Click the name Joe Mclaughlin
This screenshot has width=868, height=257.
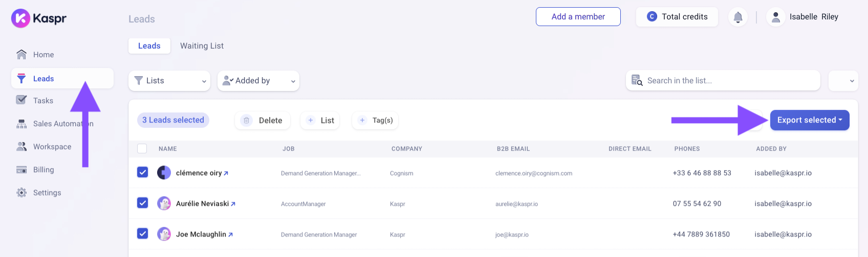(201, 235)
